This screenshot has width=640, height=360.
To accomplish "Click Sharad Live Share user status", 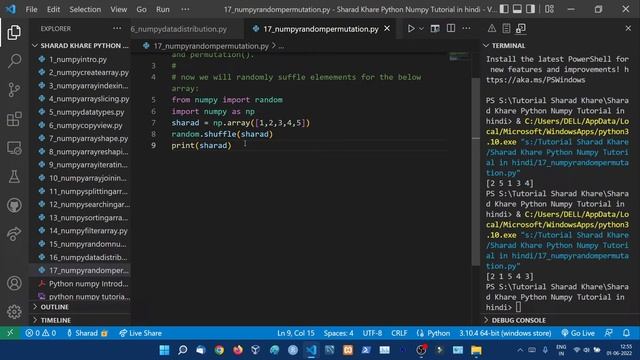I will (87, 333).
